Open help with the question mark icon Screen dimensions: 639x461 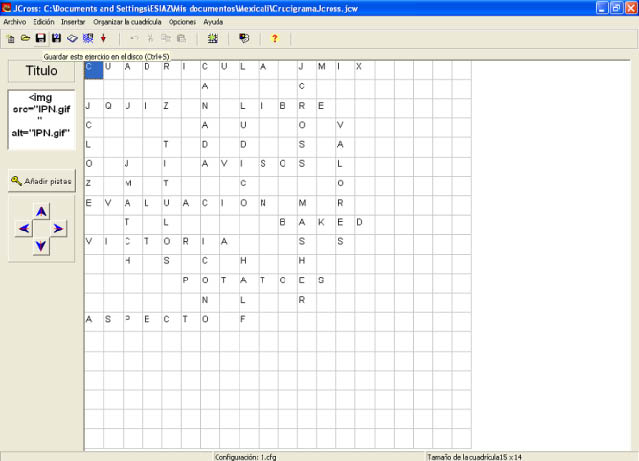click(275, 38)
